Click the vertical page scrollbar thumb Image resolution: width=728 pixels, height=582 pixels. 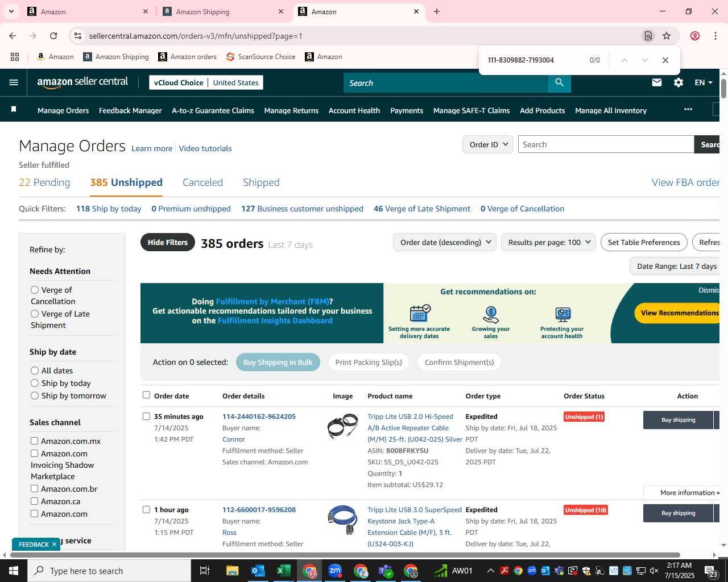click(x=723, y=89)
